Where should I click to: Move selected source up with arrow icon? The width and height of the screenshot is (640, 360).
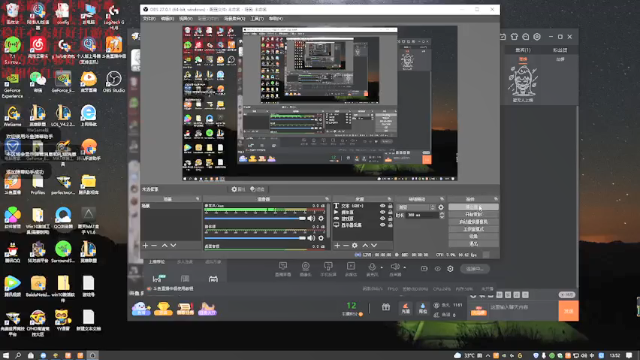coord(365,245)
